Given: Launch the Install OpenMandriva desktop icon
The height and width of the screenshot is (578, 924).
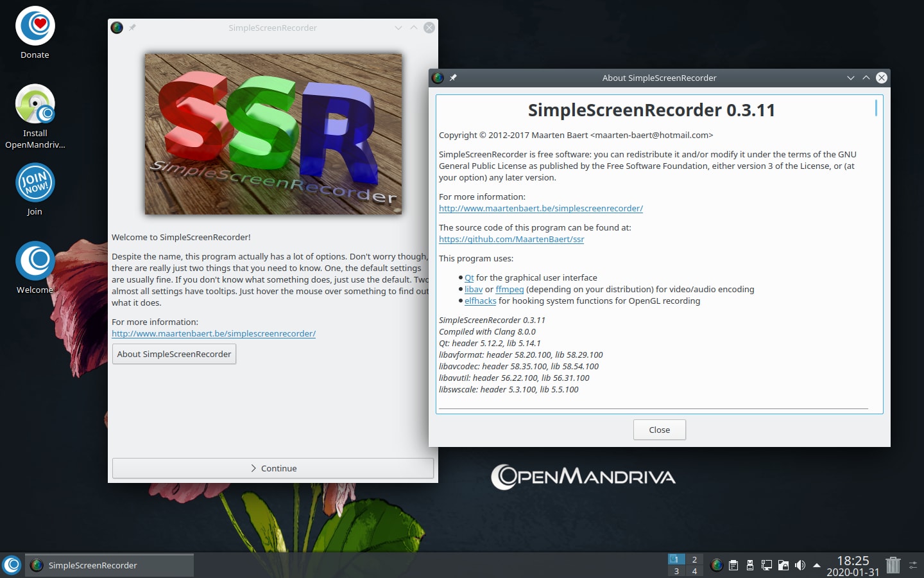Looking at the screenshot, I should 35,104.
